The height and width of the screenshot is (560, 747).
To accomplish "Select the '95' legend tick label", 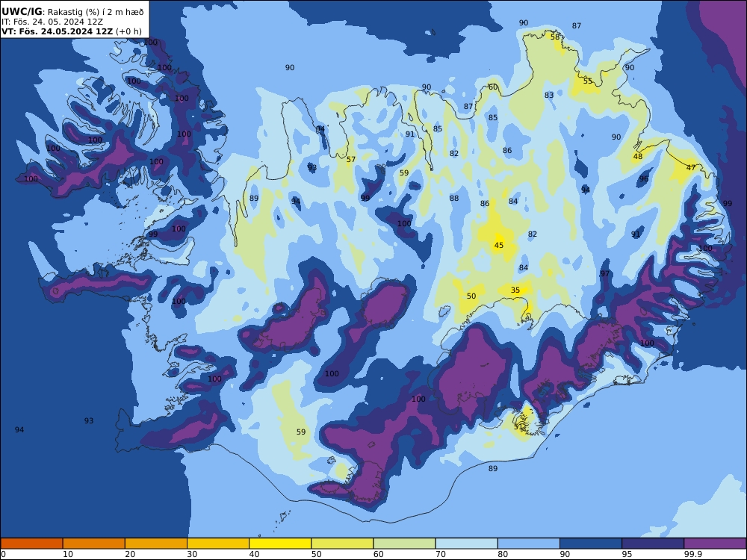I will pos(627,554).
